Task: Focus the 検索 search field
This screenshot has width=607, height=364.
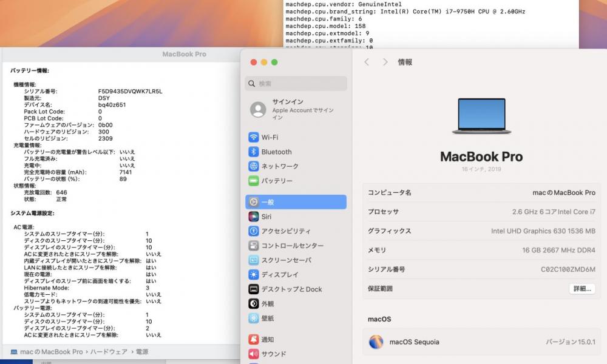Action: click(296, 84)
